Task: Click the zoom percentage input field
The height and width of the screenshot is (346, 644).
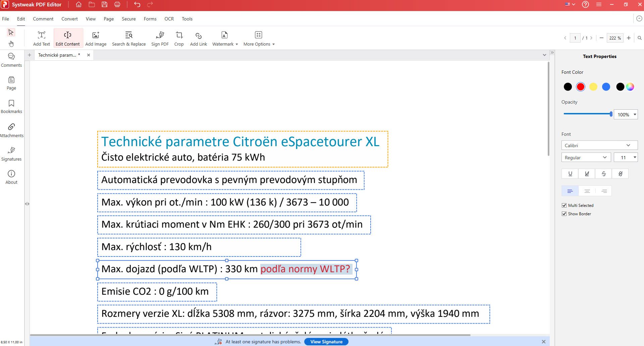Action: click(614, 38)
